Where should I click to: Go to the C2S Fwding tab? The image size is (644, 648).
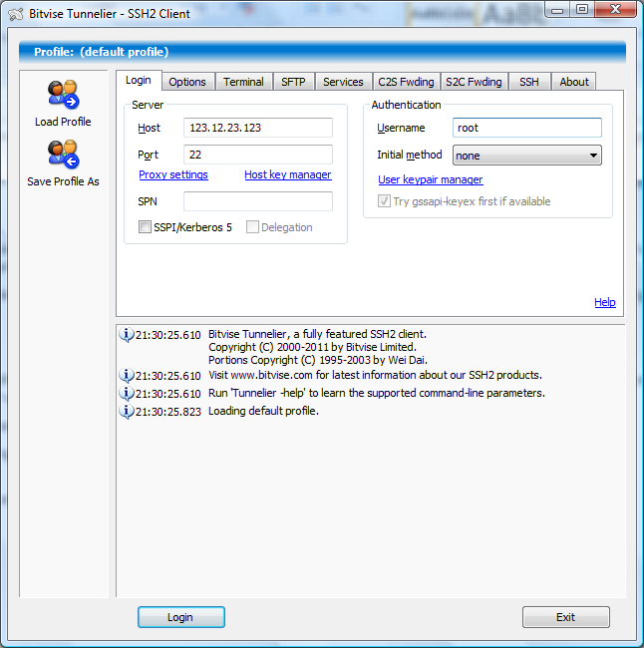tap(406, 82)
